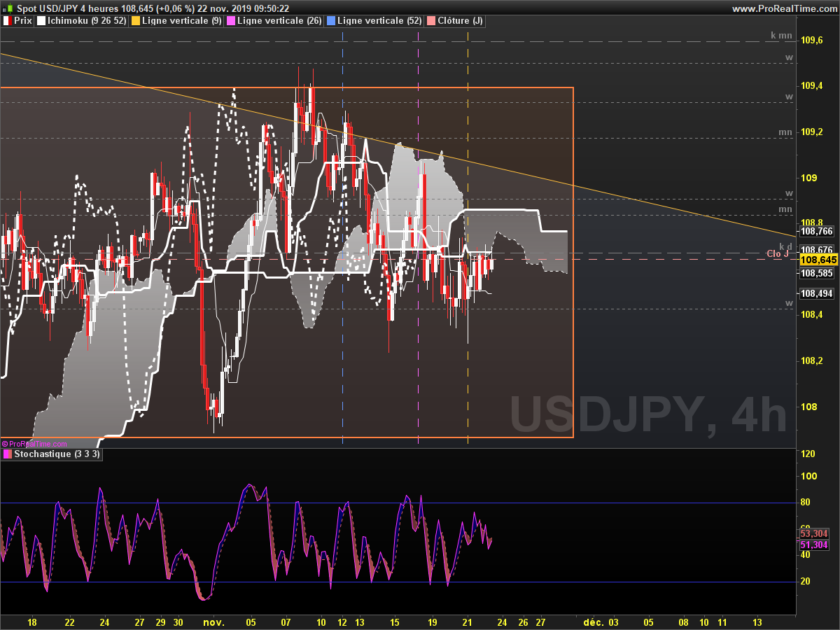Viewport: 840px width, 630px height.
Task: Select the 108,494 price label
Action: [817, 294]
